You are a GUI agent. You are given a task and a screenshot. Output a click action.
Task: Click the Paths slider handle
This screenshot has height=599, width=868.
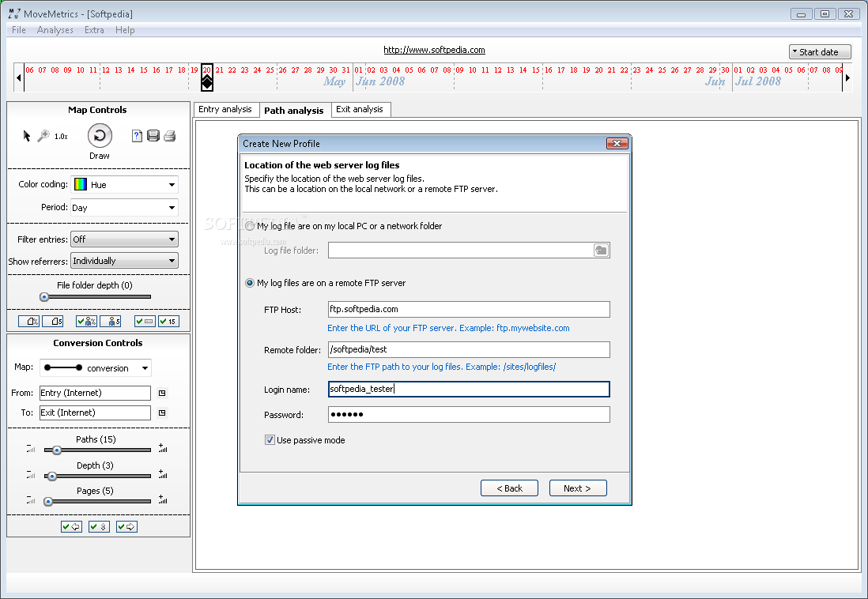coord(56,450)
